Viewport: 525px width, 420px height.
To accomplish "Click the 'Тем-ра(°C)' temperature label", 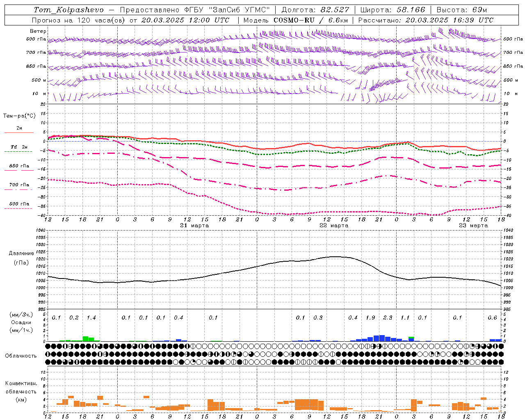I will pyautogui.click(x=19, y=116).
